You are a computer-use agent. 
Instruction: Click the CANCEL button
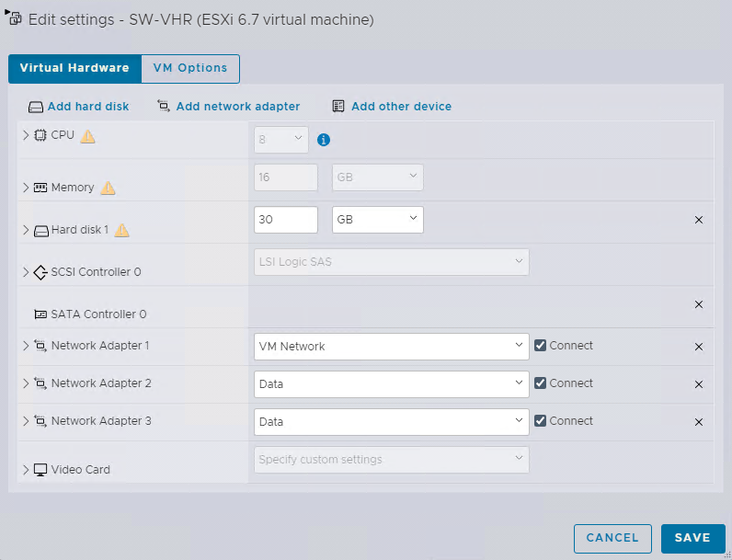click(612, 538)
